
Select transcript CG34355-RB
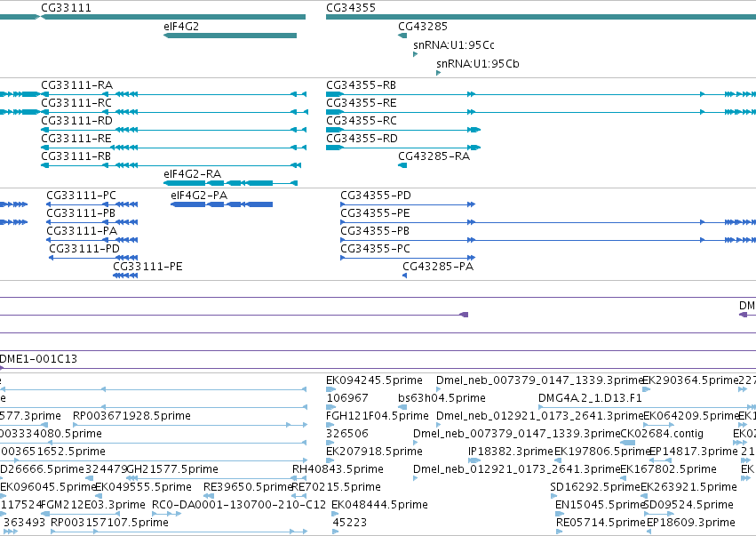[x=541, y=94]
